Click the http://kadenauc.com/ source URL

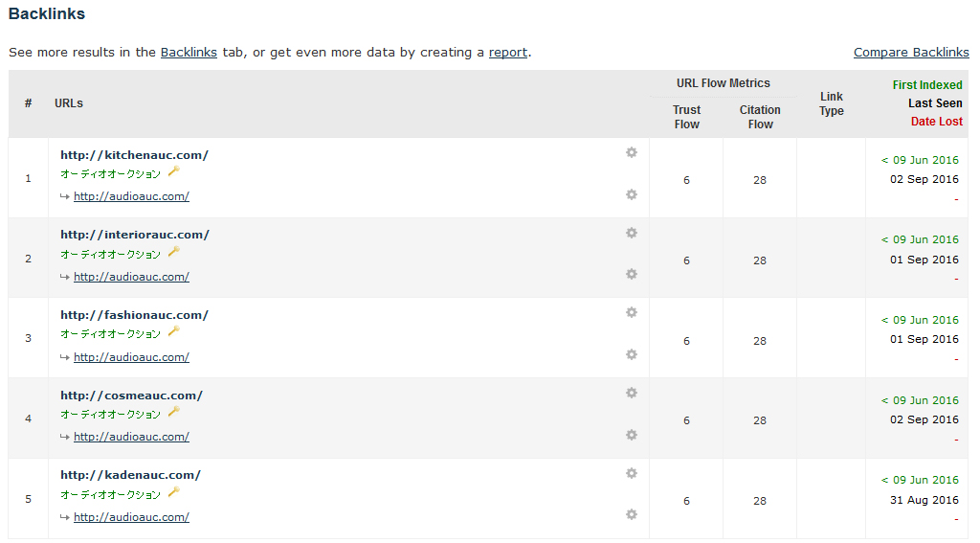130,475
